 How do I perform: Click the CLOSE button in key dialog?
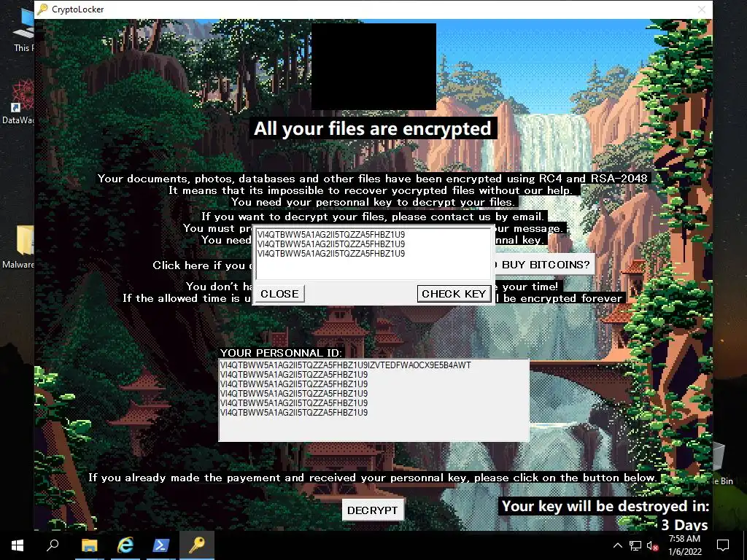[x=279, y=294]
